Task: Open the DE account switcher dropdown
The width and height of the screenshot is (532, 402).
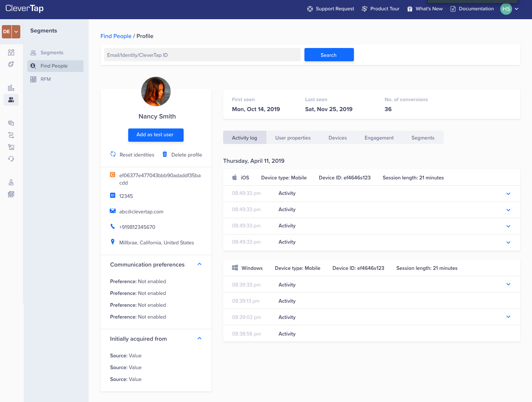Action: 16,32
